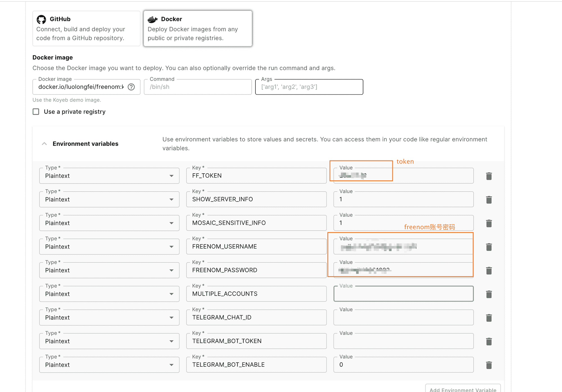The image size is (562, 392).
Task: Focus the MULTIPLE_ACCOUNTS value field
Action: click(404, 294)
